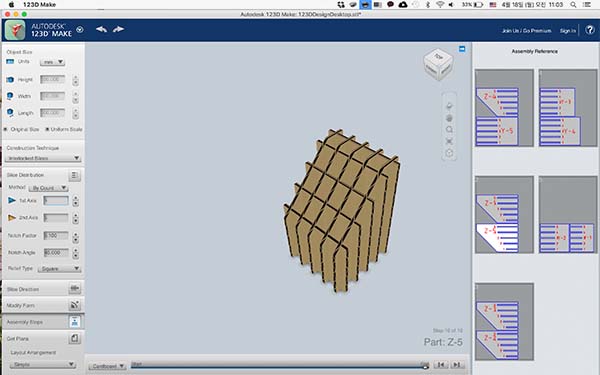
Task: Click the Width value field
Action: 53,96
